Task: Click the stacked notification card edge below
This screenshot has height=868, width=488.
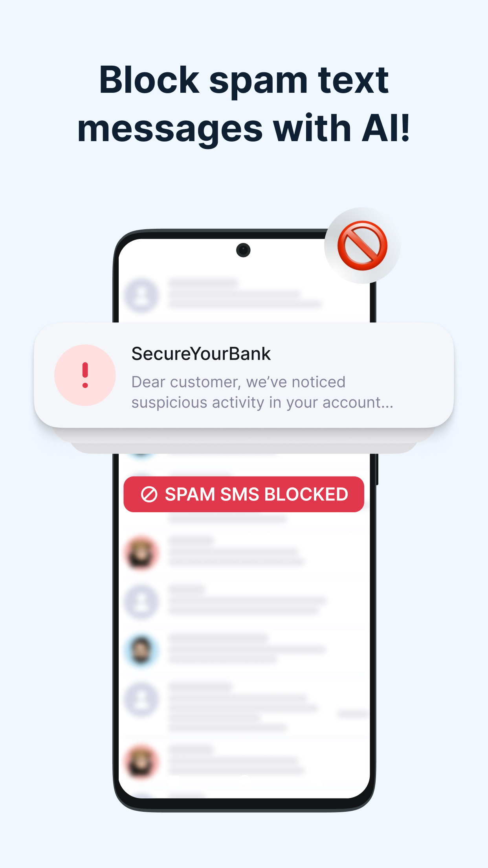Action: 244,441
